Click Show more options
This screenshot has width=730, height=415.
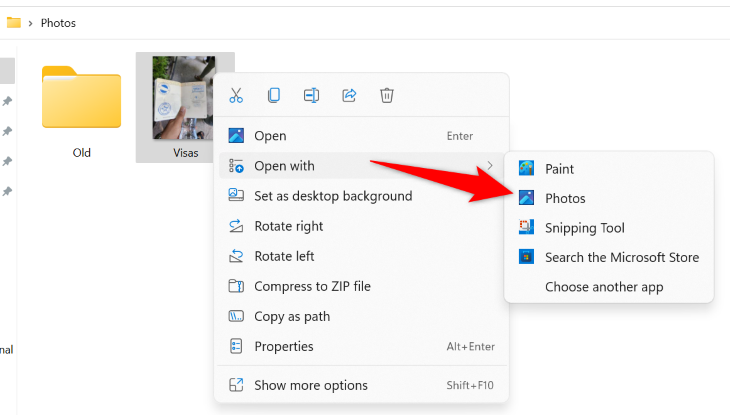tap(310, 385)
